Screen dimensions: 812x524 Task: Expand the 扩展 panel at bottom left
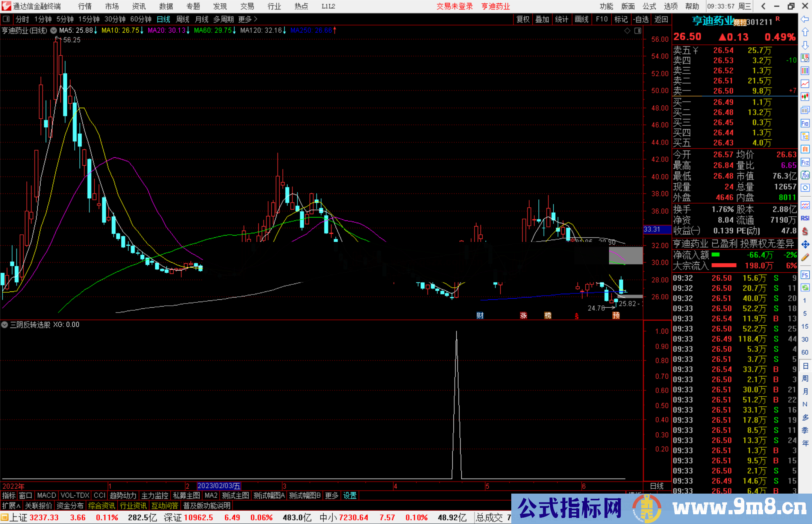[x=11, y=506]
